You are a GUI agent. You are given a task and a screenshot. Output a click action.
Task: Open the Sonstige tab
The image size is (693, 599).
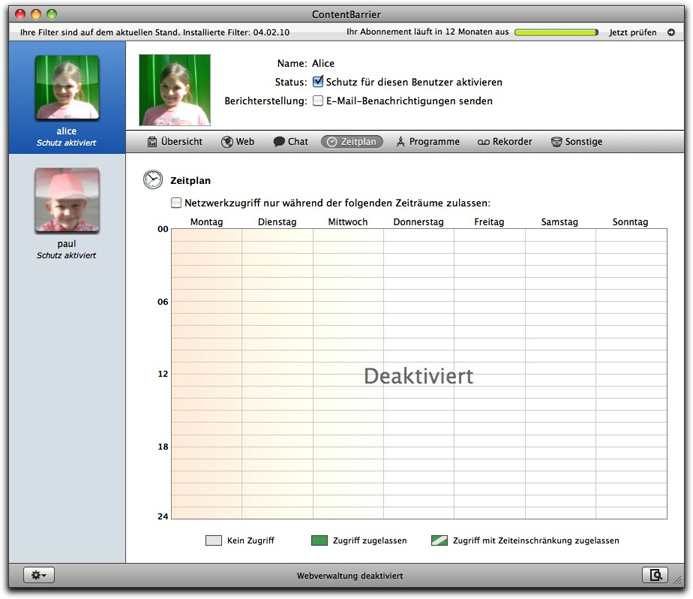[576, 141]
